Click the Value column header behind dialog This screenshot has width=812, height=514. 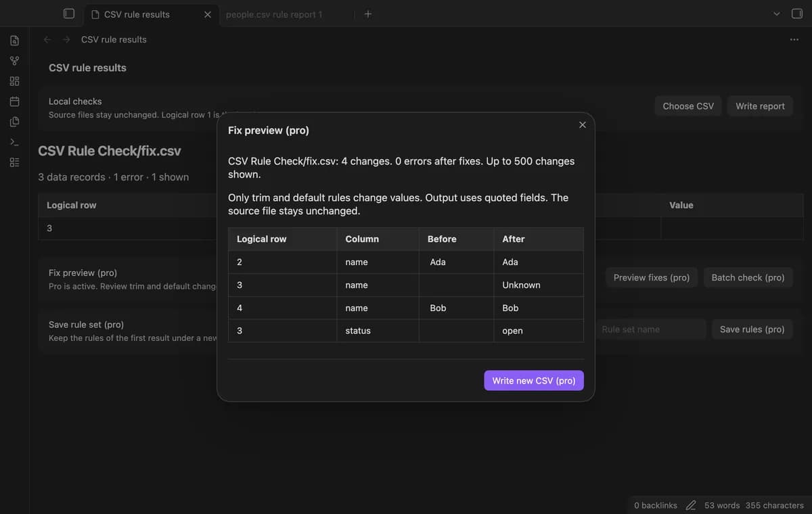(x=681, y=205)
